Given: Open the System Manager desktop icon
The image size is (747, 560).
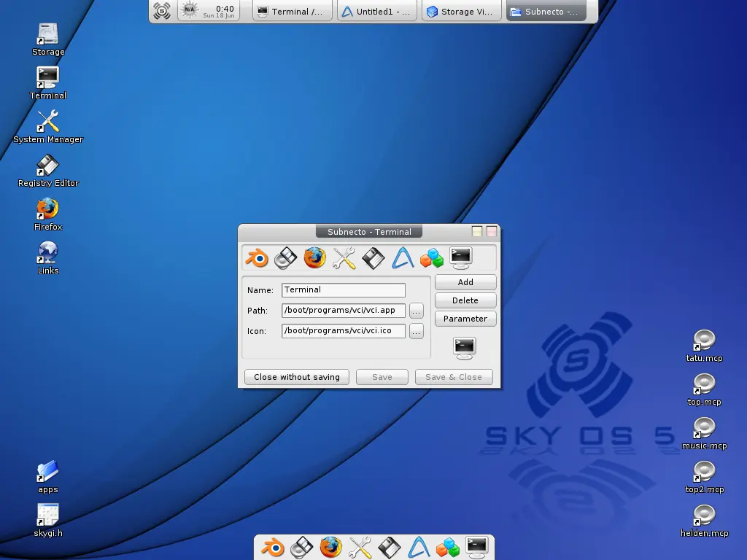Looking at the screenshot, I should point(48,128).
